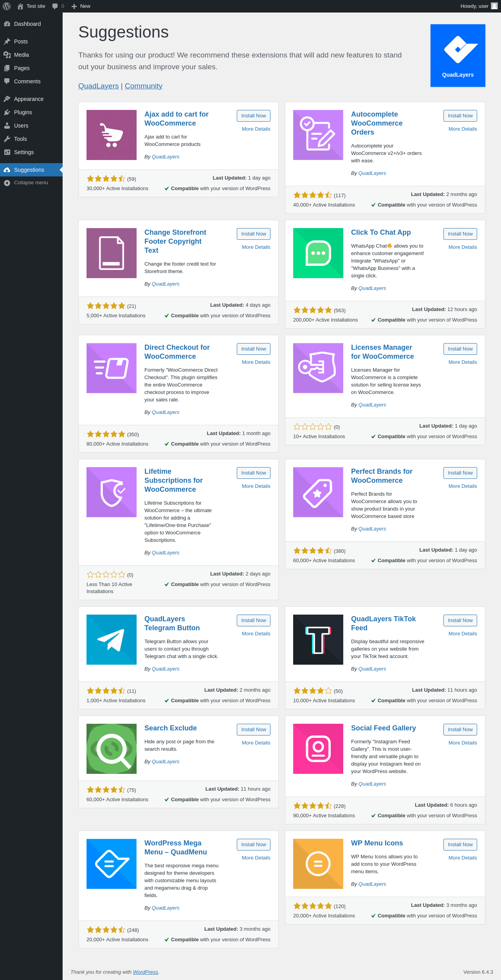
Task: Open the comments bubble in admin bar
Action: click(58, 6)
